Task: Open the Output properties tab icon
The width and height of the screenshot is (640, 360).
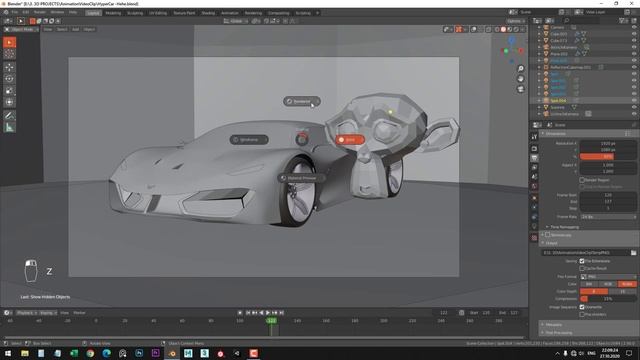Action: click(534, 158)
